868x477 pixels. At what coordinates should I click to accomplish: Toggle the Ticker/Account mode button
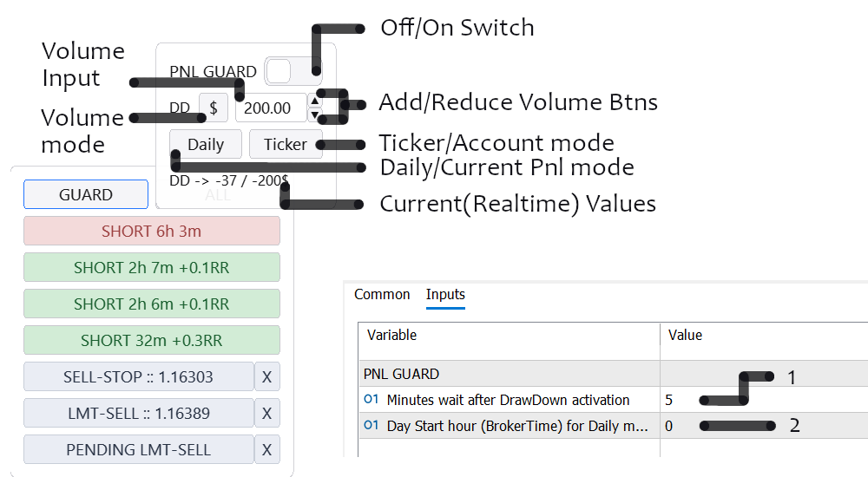(x=285, y=145)
